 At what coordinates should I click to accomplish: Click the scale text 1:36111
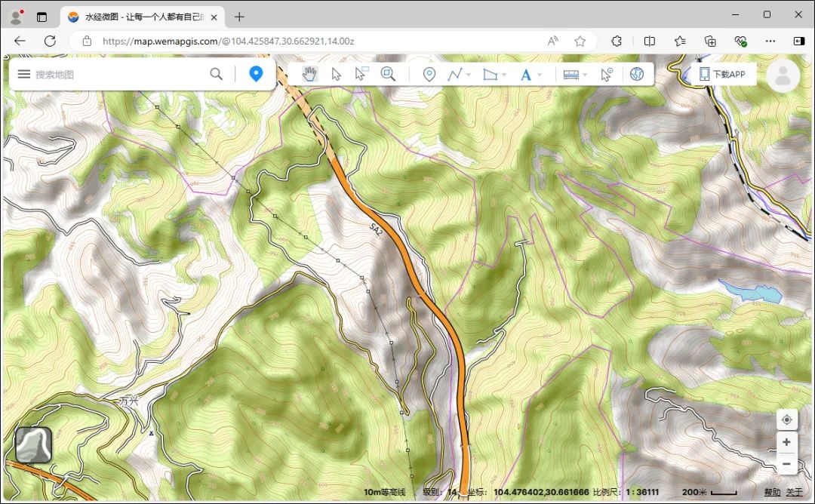click(642, 492)
